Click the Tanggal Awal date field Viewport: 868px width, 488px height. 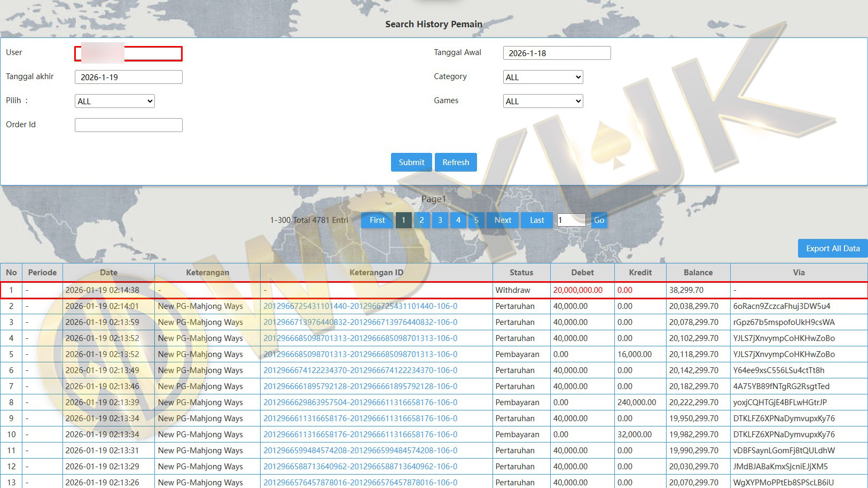point(557,53)
